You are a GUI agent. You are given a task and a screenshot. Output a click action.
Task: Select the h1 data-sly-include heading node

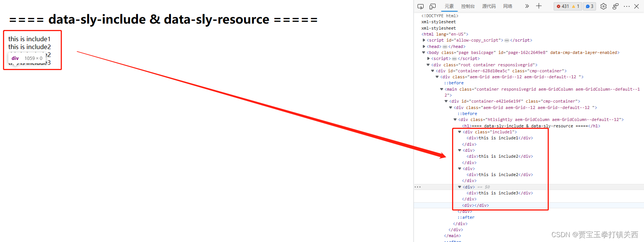tap(531, 126)
